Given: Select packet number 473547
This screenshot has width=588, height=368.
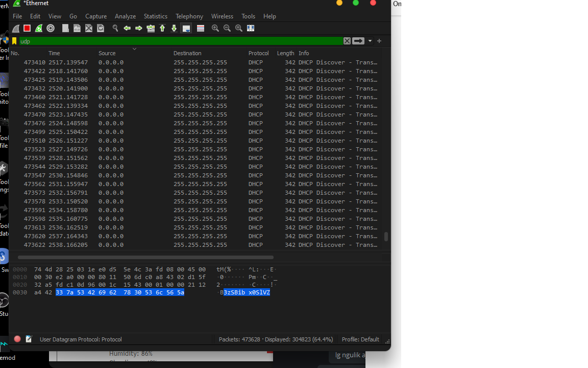Looking at the screenshot, I should click(195, 175).
